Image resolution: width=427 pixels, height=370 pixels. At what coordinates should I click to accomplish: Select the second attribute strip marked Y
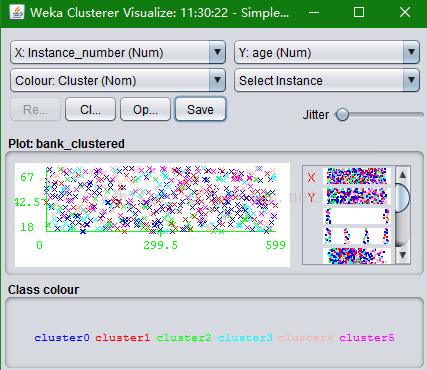tap(357, 196)
